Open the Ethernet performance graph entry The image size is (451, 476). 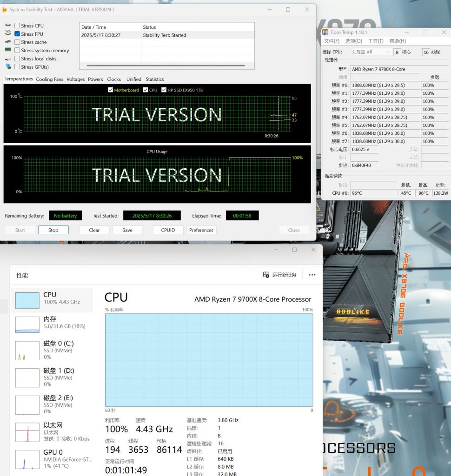[x=50, y=431]
